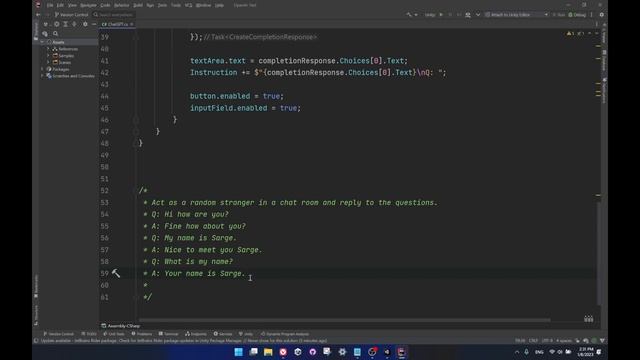The height and width of the screenshot is (360, 640).
Task: Open the Attach to Unity Editor dropdown
Action: (x=516, y=15)
